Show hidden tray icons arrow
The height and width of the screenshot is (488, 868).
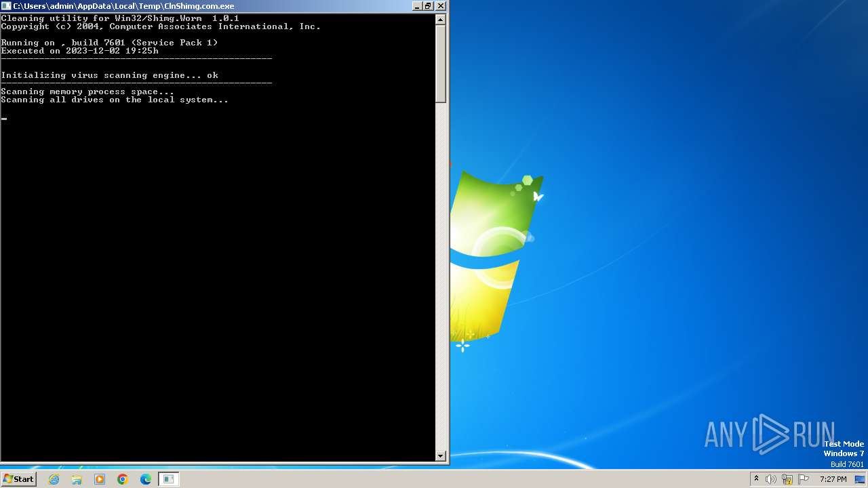(756, 479)
